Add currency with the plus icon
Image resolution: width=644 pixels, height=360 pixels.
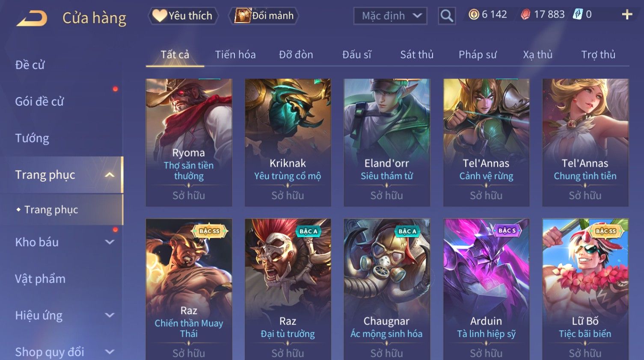point(627,15)
